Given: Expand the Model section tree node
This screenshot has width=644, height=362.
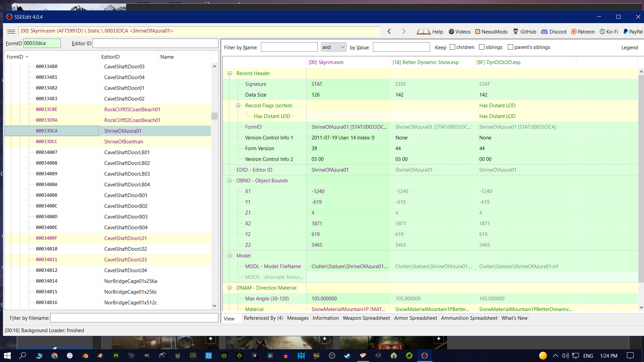Looking at the screenshot, I should tap(229, 255).
